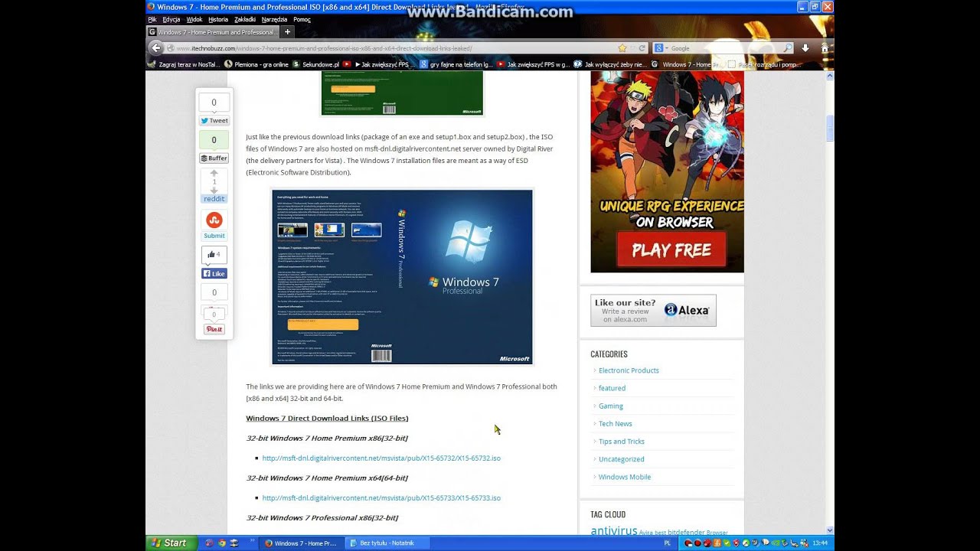Screen dimensions: 980x551
Task: Open the X15-65733.iso download link
Action: tap(381, 497)
